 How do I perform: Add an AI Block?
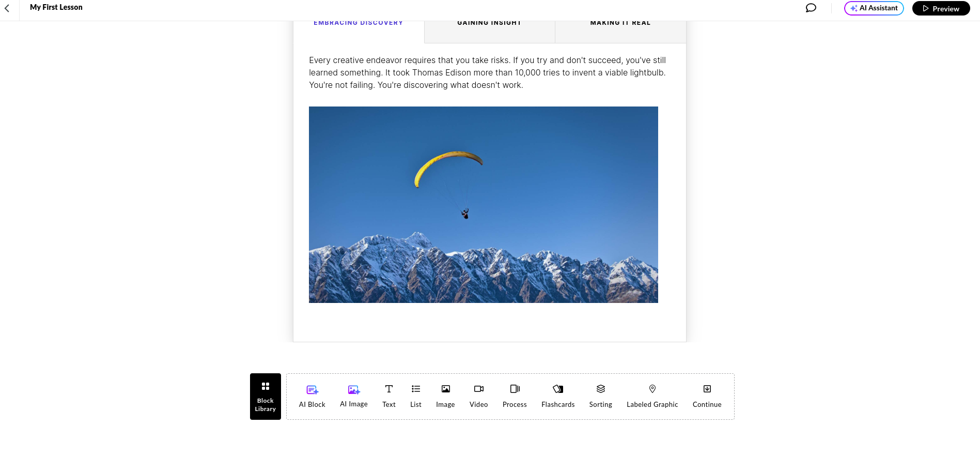[x=312, y=397]
